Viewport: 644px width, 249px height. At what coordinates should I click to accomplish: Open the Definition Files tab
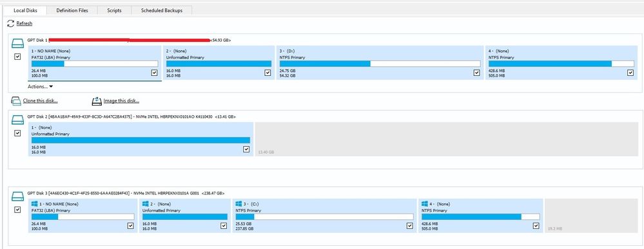tap(72, 10)
